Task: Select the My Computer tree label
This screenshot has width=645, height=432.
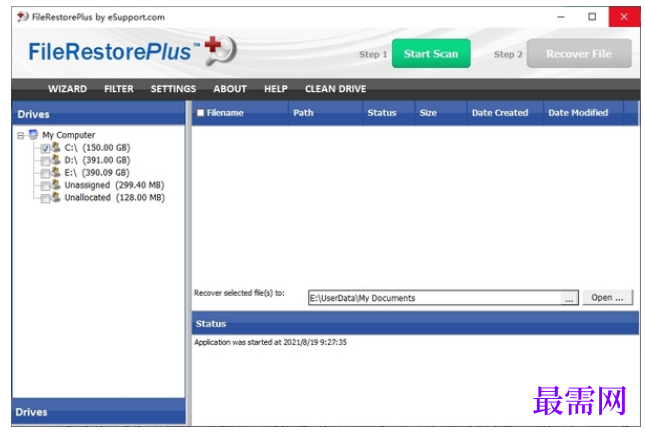Action: [69, 135]
